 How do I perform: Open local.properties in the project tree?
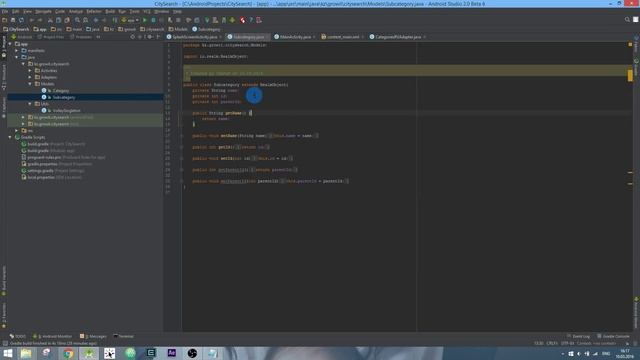pos(41,177)
